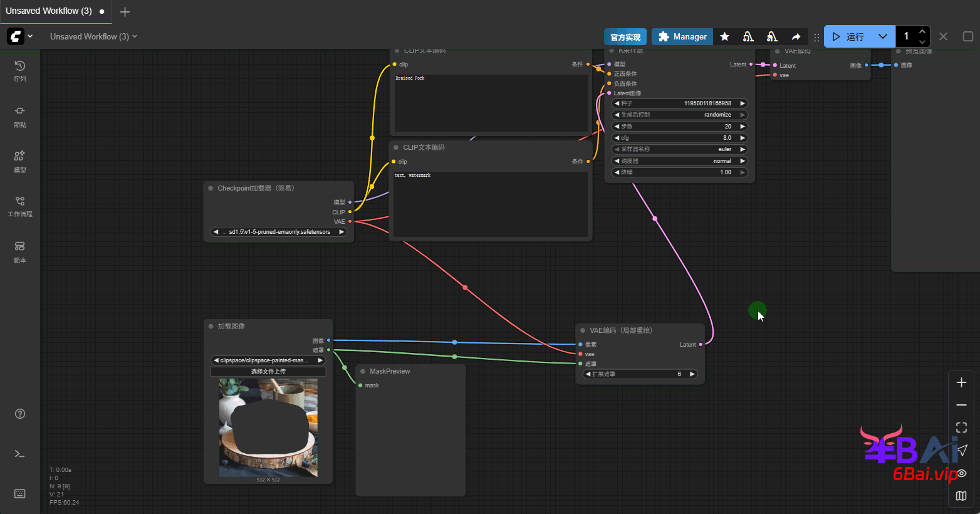The width and height of the screenshot is (980, 514).
Task: Toggle the bottom console terminal icon
Action: [x=20, y=454]
